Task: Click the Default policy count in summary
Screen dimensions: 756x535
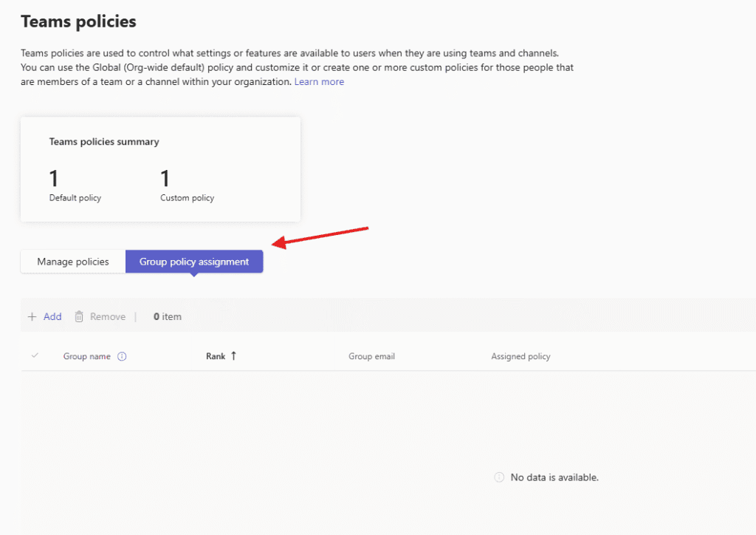Action: tap(54, 178)
